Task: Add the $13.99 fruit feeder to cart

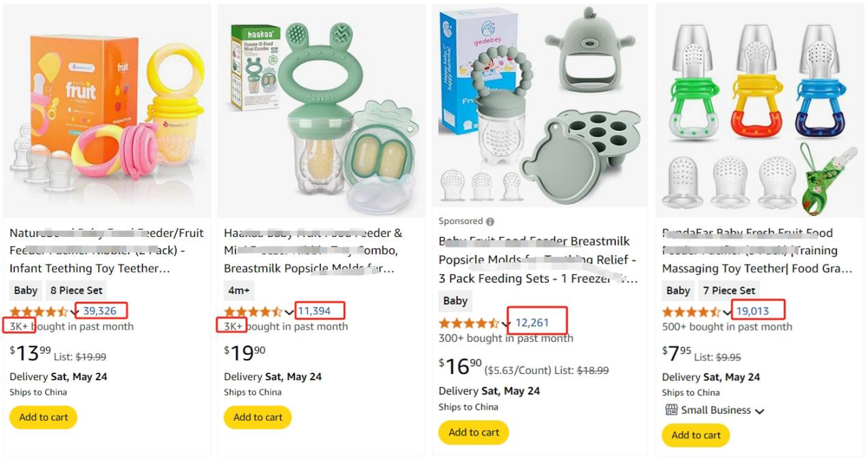Action: 44,417
